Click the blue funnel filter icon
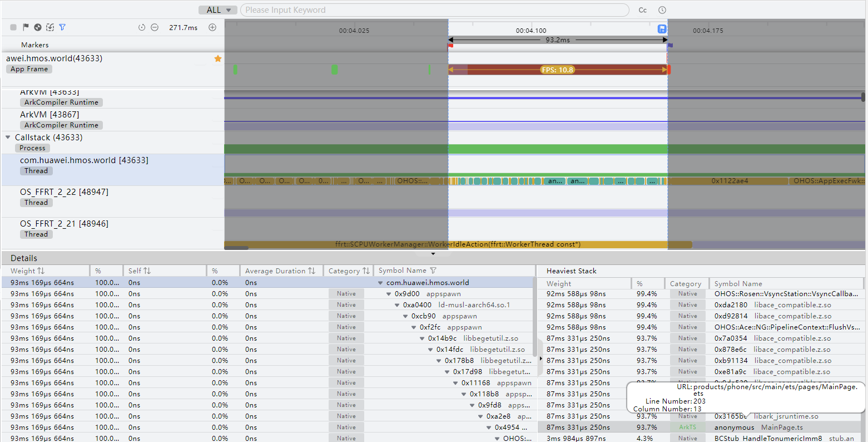868x442 pixels. 62,27
